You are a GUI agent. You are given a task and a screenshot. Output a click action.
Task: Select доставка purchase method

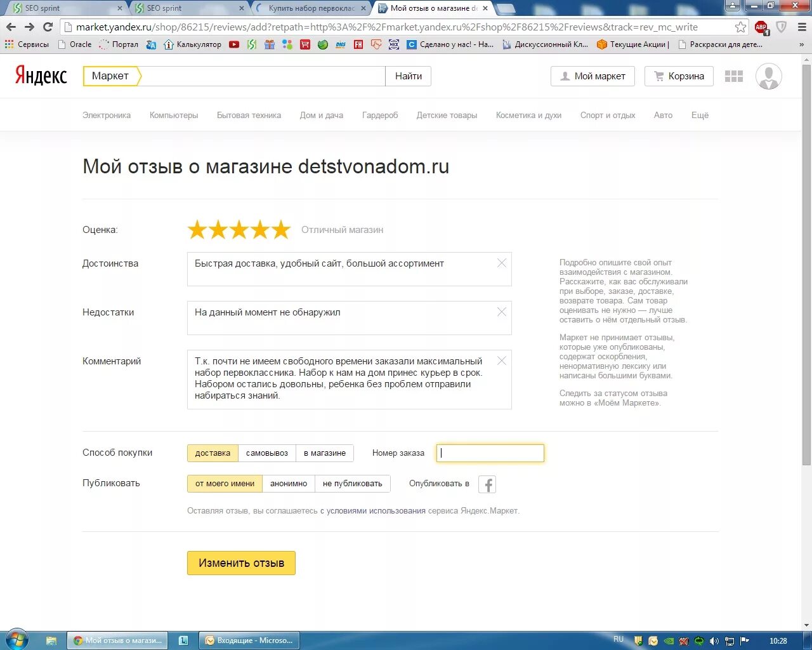pos(213,453)
